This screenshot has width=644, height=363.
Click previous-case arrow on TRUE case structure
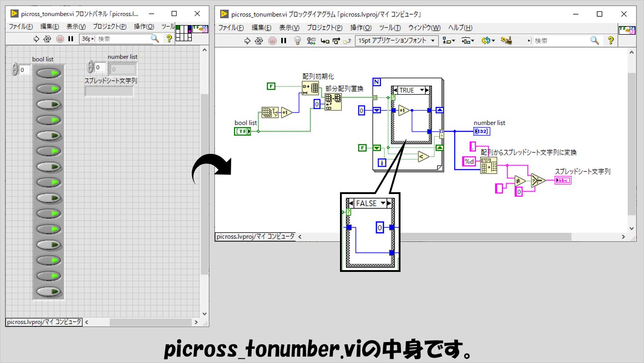pos(395,90)
